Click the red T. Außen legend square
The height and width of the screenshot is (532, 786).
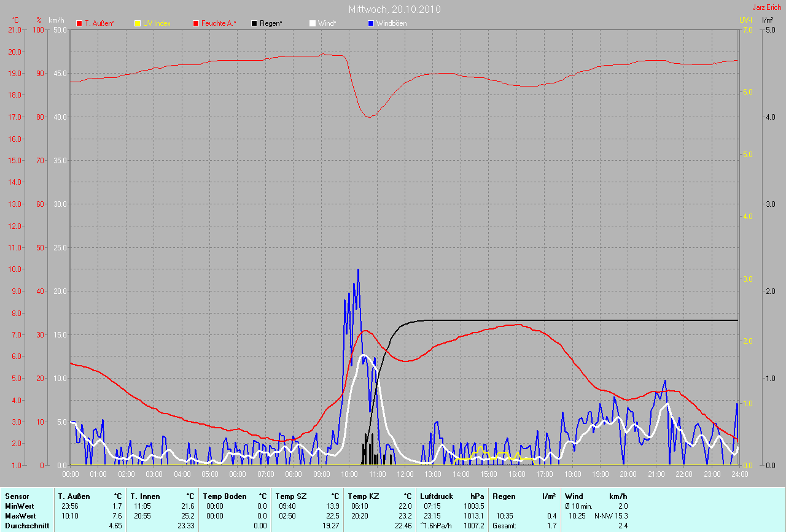[x=79, y=23]
